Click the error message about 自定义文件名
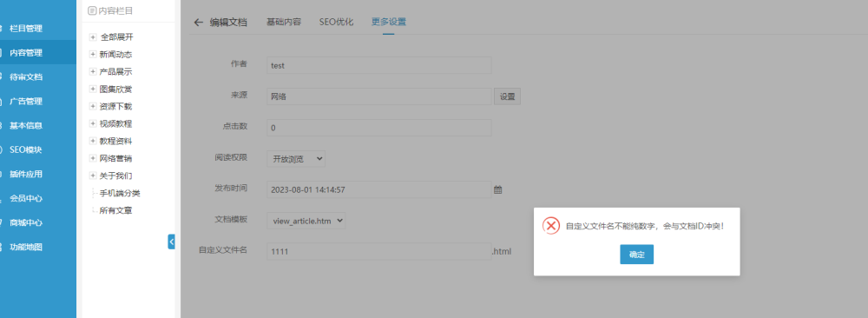868x318 pixels. [644, 226]
